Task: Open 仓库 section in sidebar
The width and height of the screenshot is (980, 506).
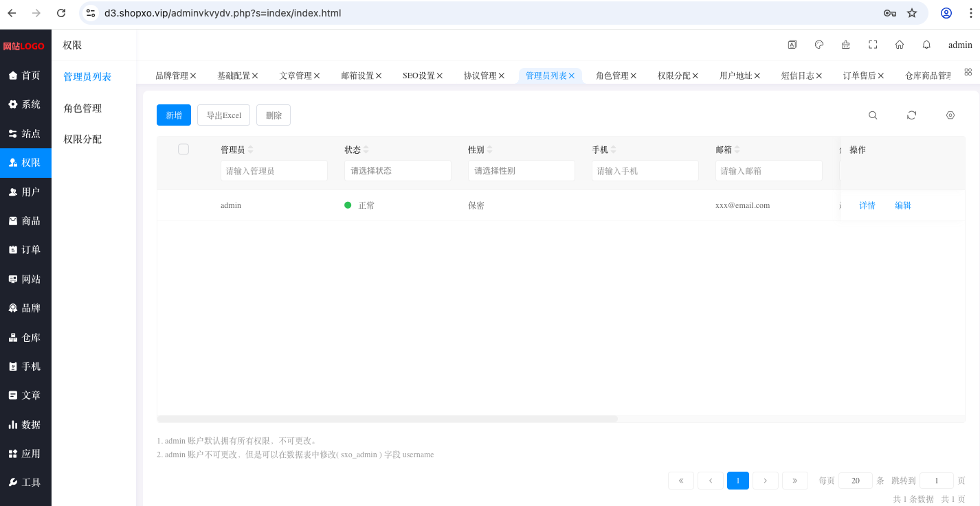Action: click(25, 338)
